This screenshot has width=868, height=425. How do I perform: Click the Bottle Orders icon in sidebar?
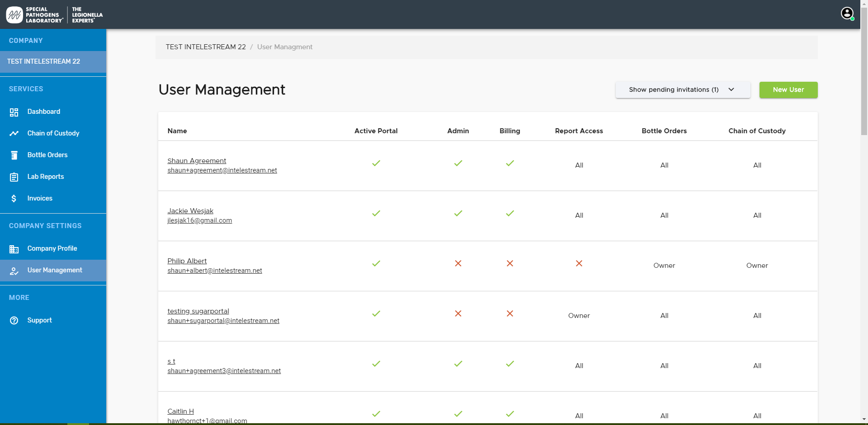pos(14,155)
